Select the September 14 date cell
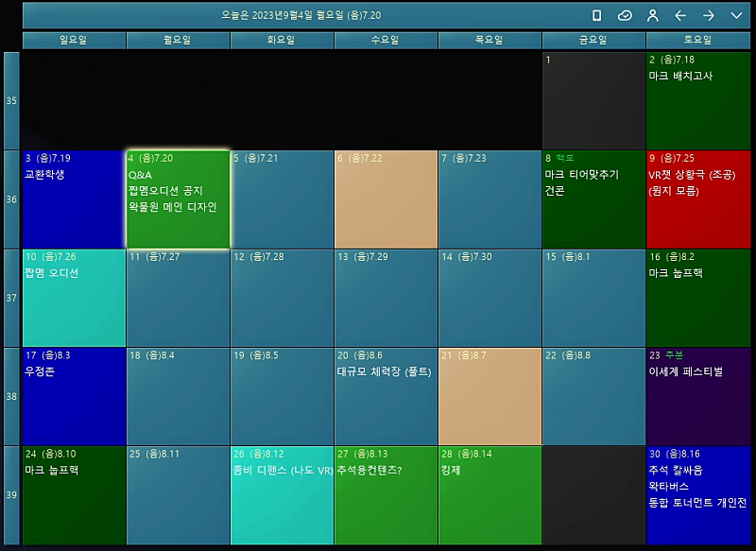 [x=490, y=298]
